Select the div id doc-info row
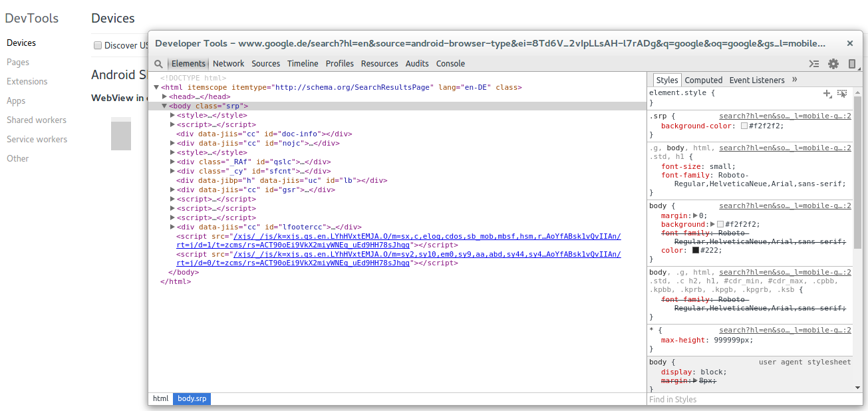 264,134
